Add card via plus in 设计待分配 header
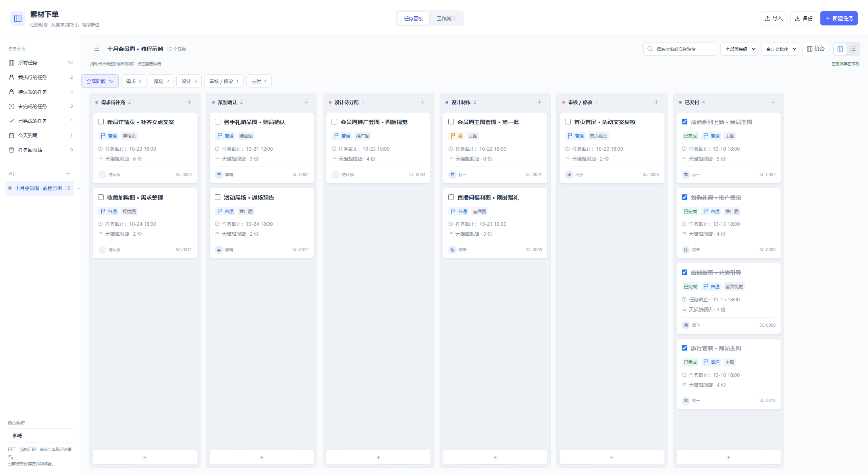Screen dimensions: 868x475 423,102
